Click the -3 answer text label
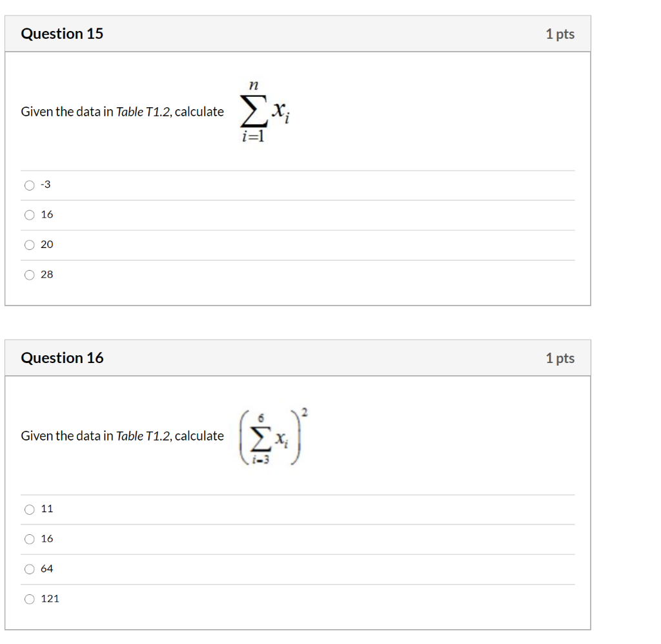 pos(45,184)
